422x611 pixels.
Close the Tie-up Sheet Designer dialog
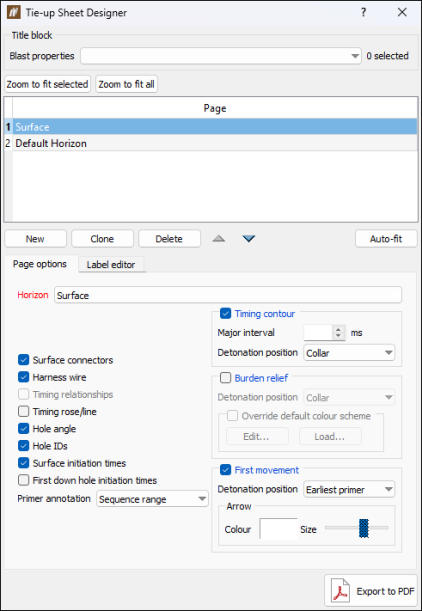(402, 12)
